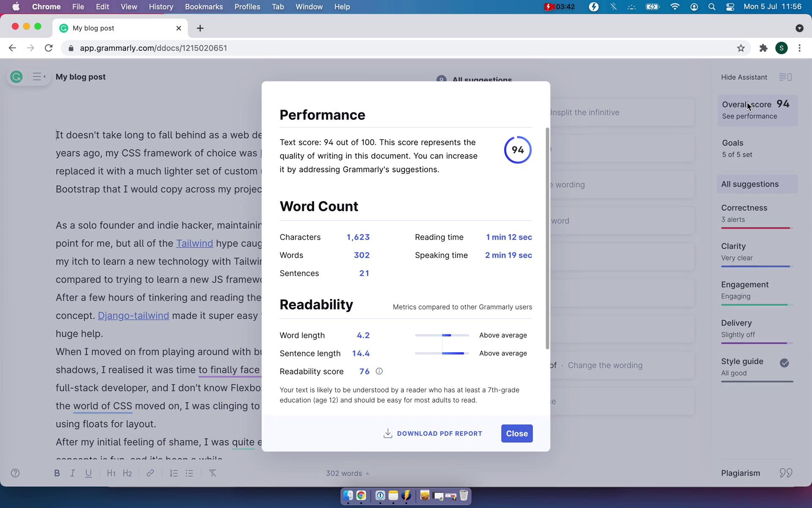Reload the page
Viewport: 812px width, 508px height.
coord(49,48)
